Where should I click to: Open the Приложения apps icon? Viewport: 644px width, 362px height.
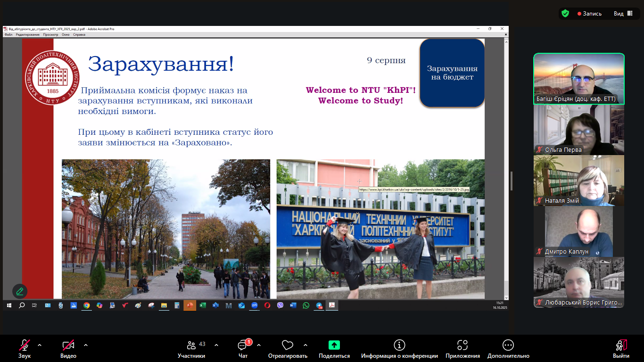pyautogui.click(x=462, y=345)
